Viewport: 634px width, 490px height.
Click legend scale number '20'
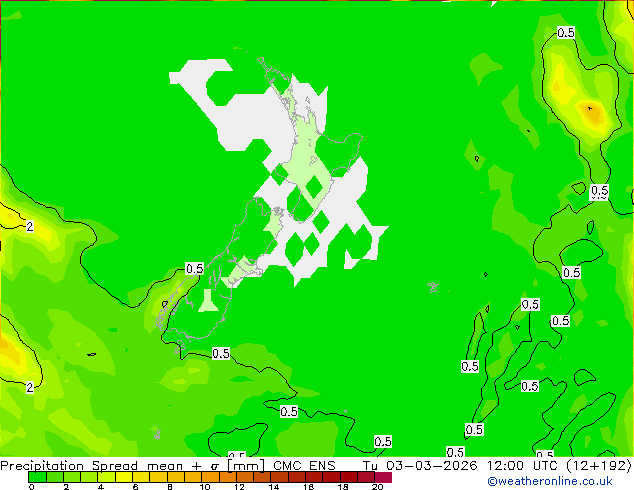[378, 487]
